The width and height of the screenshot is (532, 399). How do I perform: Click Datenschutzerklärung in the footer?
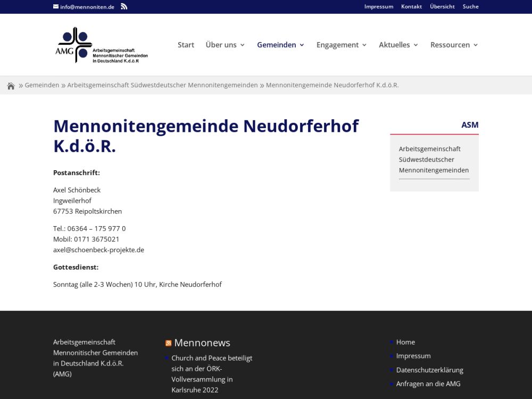point(429,370)
